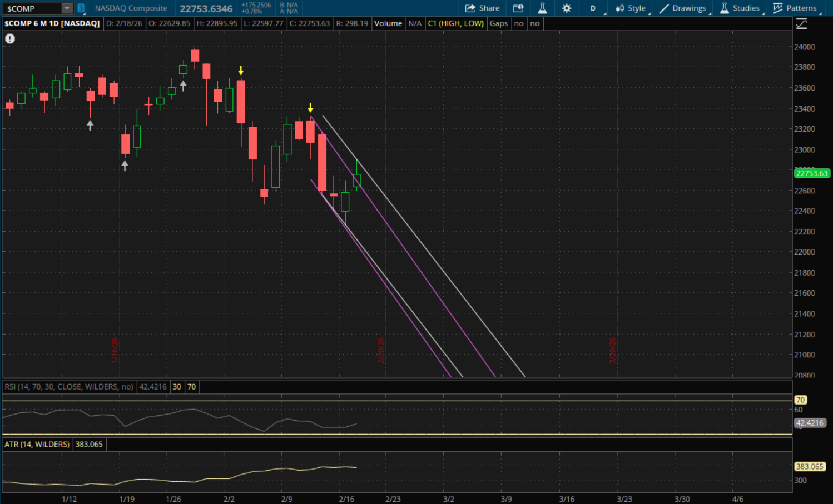Click the Patterns button
The height and width of the screenshot is (504, 833).
(795, 8)
